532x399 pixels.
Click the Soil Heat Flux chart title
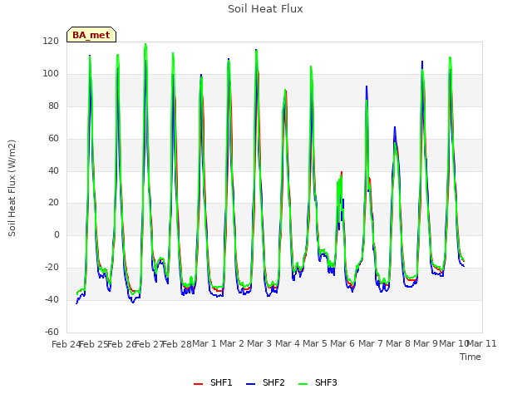coord(265,9)
